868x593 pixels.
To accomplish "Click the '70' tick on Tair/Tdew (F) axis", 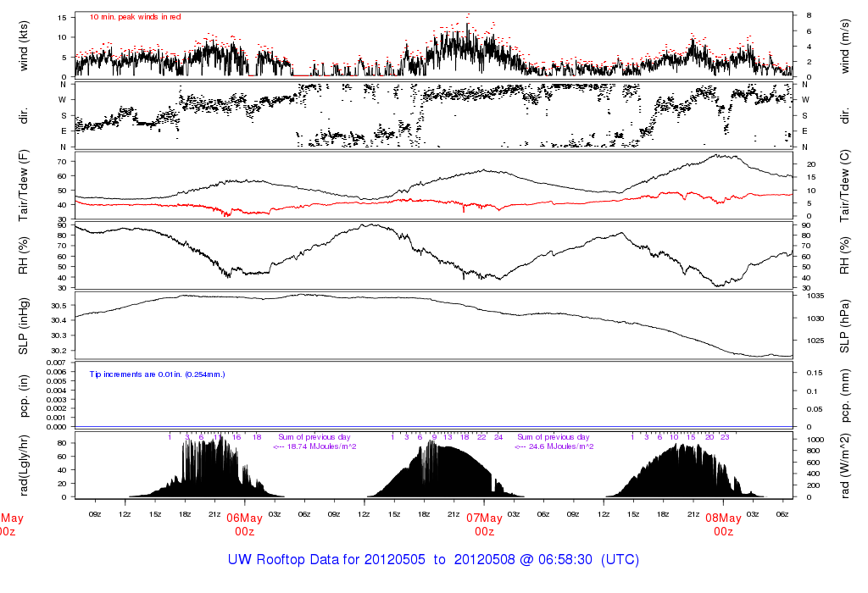I will 62,162.
